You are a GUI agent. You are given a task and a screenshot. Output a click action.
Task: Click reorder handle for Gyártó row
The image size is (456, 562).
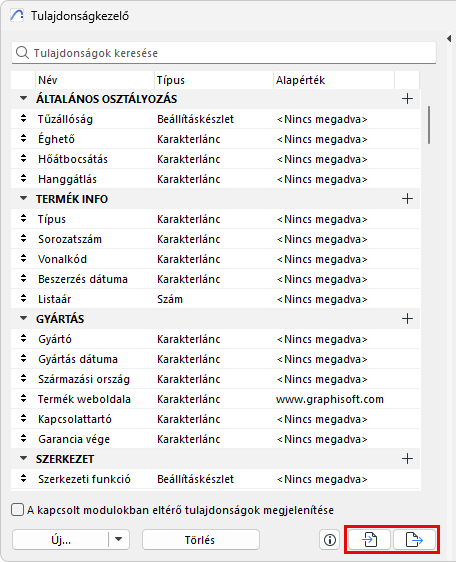click(x=23, y=339)
